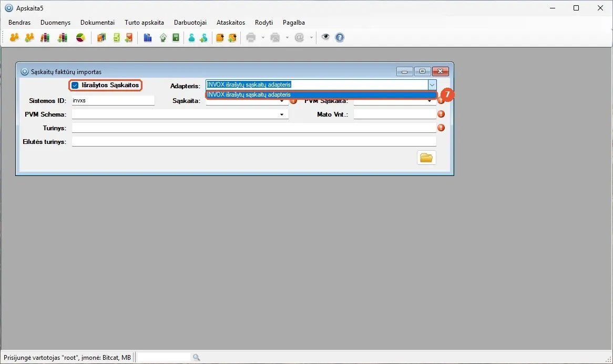The height and width of the screenshot is (364, 613).
Task: Click the teal person icon with green plus
Action: point(203,37)
